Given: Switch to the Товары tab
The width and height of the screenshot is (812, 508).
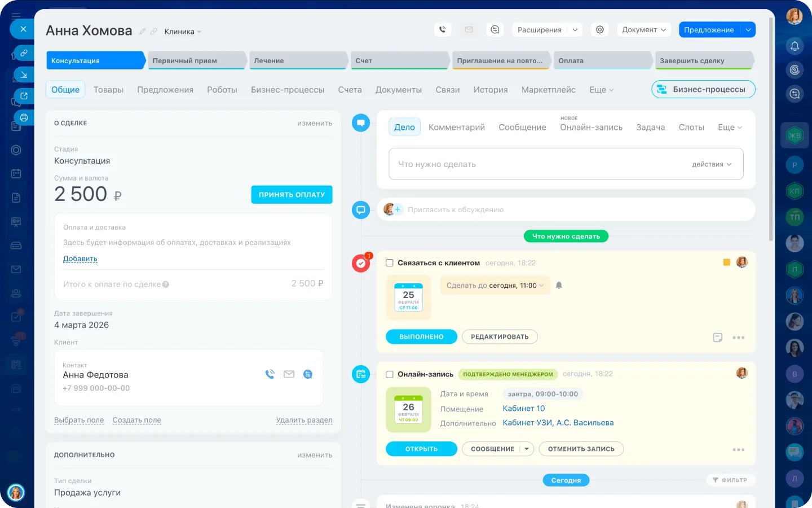Looking at the screenshot, I should (x=108, y=90).
